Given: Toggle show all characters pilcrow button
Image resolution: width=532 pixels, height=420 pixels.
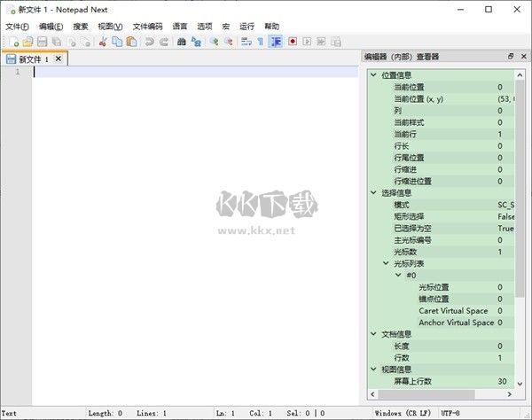Looking at the screenshot, I should click(260, 42).
